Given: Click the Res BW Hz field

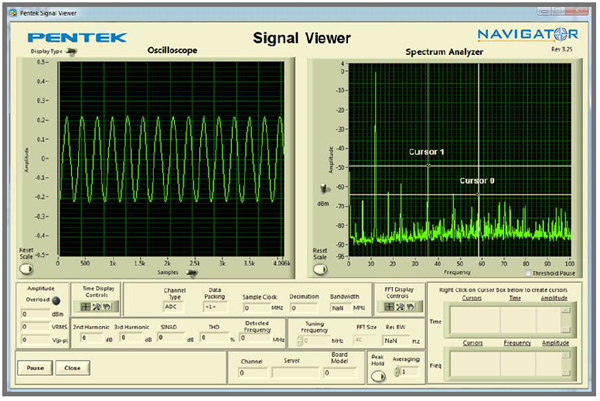Looking at the screenshot, I should pos(395,341).
